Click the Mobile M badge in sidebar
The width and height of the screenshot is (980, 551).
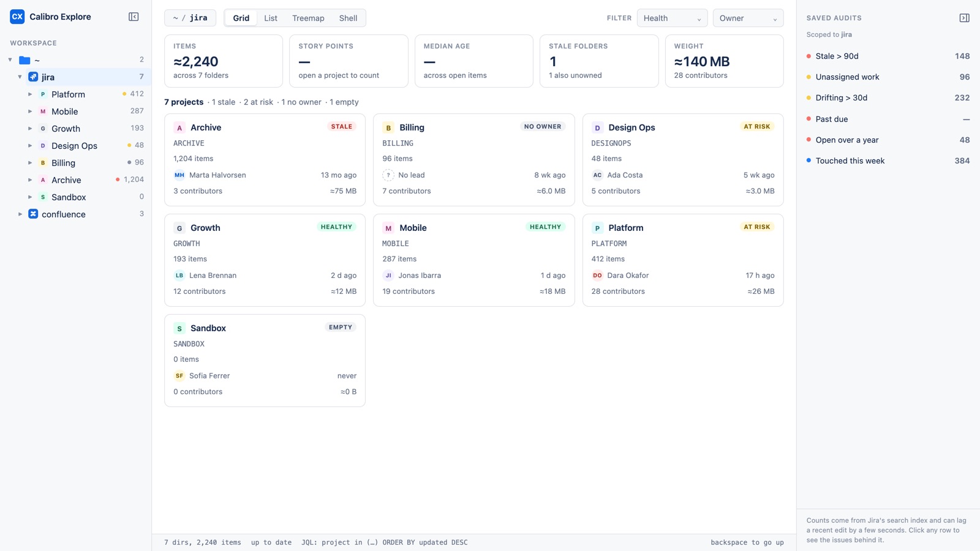pyautogui.click(x=43, y=111)
